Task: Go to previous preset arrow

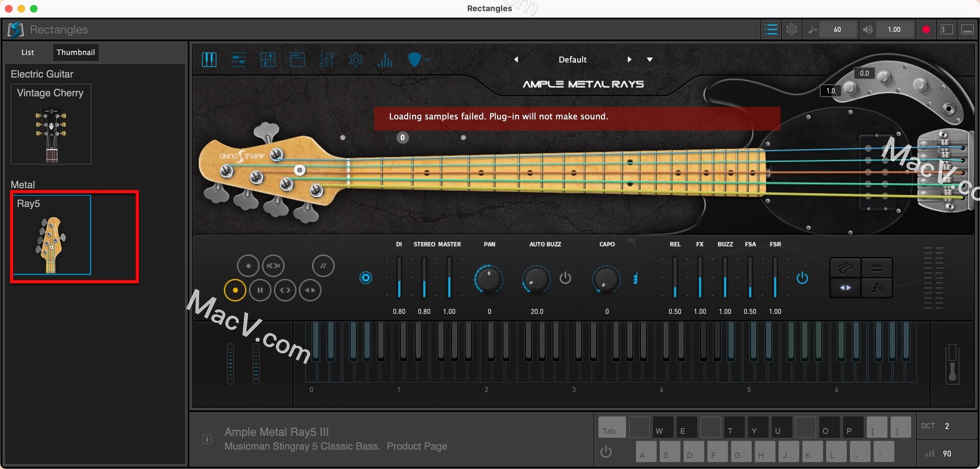Action: point(516,60)
